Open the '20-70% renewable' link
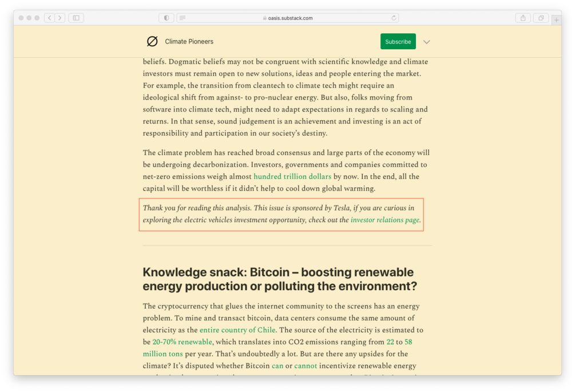 coord(182,342)
